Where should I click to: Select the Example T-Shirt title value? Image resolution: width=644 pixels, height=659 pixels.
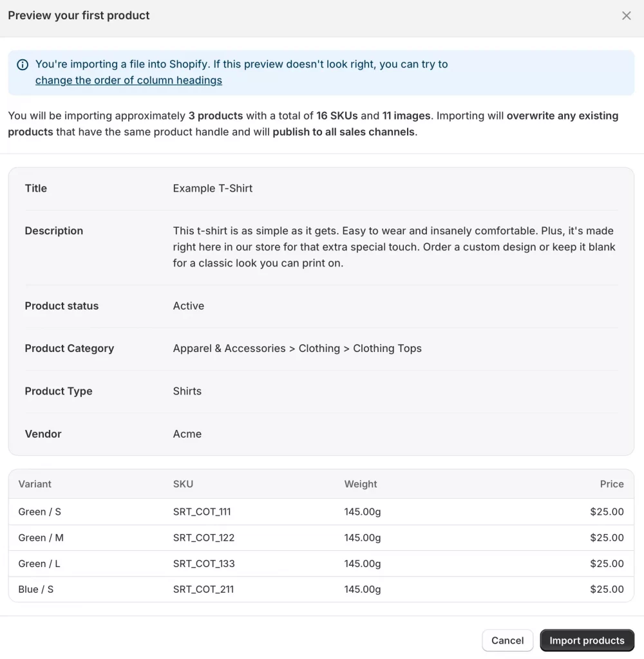point(213,188)
